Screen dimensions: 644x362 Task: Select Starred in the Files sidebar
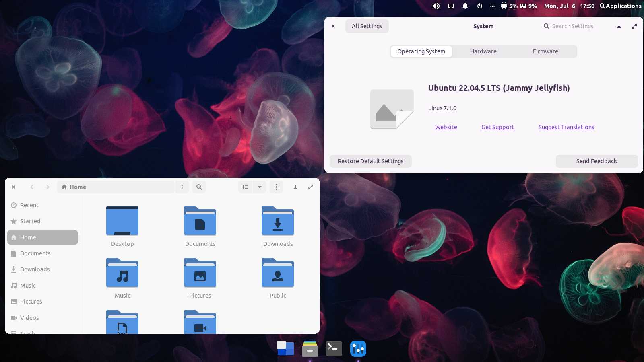click(43, 221)
